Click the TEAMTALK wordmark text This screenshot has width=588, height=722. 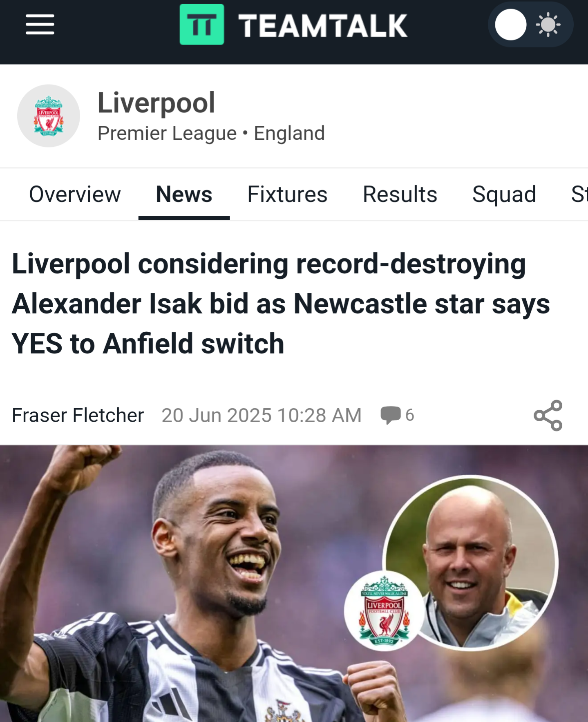(323, 25)
